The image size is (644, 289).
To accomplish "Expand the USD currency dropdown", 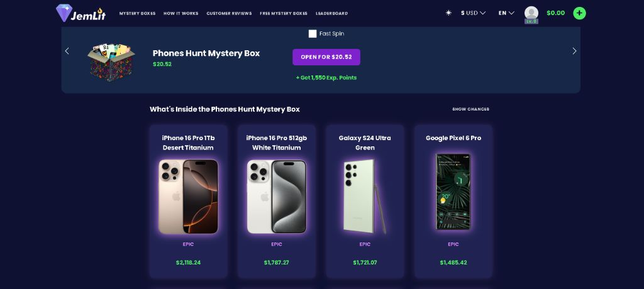I will point(473,13).
